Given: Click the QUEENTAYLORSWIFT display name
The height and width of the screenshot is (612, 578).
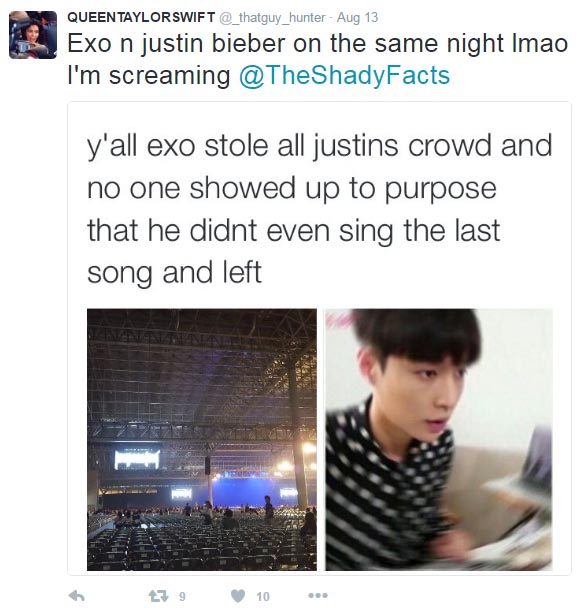Looking at the screenshot, I should tap(141, 17).
